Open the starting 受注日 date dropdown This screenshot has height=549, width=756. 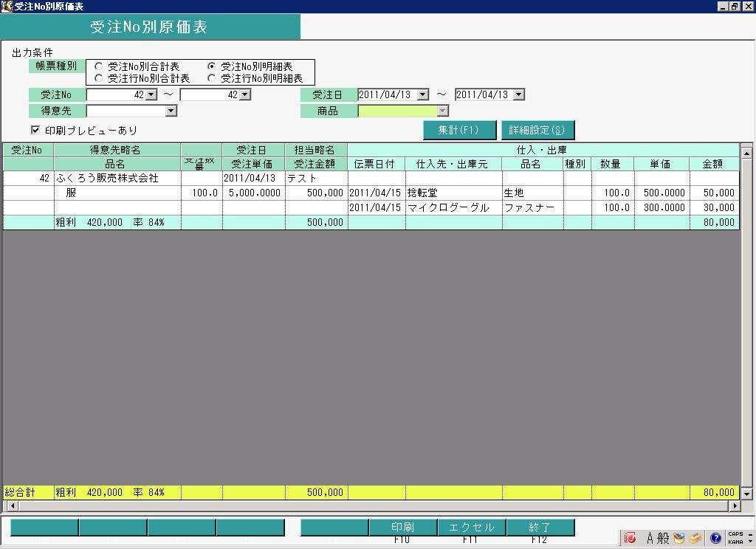423,94
